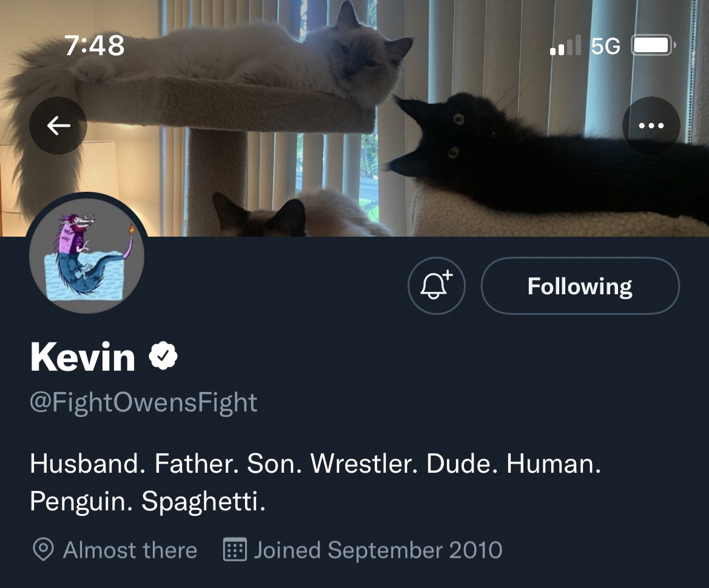The image size is (709, 588).
Task: Tap the back arrow button
Action: tap(58, 126)
